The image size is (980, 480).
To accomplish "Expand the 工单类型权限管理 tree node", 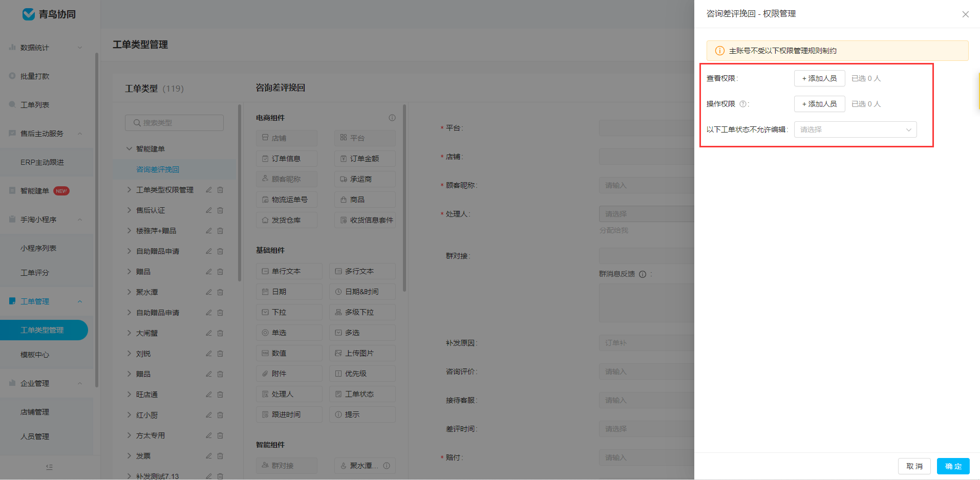I will (x=129, y=190).
